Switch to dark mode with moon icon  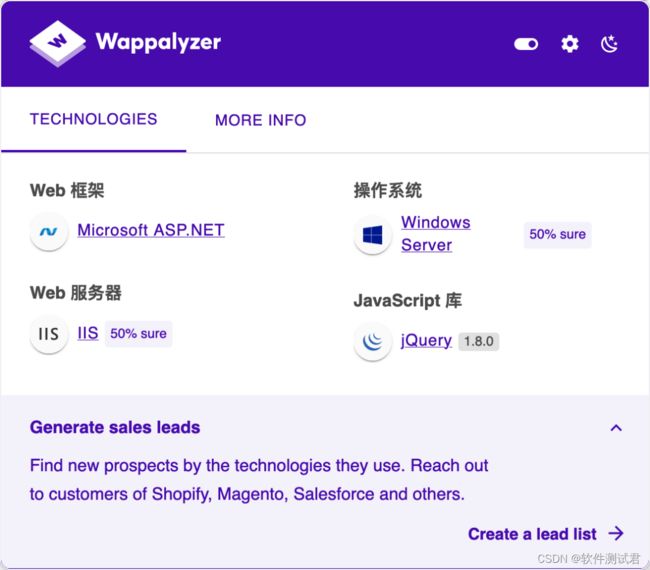click(x=609, y=44)
